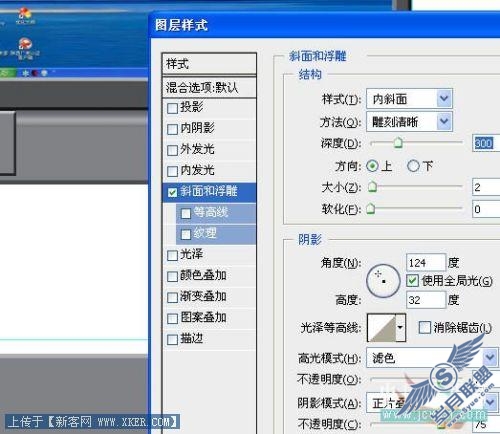The image size is (500, 434).
Task: Select 混合选项:默认 in the styles list
Action: point(209,88)
